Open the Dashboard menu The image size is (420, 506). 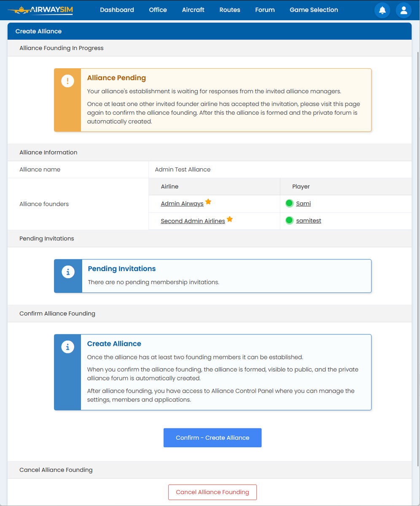pyautogui.click(x=117, y=10)
